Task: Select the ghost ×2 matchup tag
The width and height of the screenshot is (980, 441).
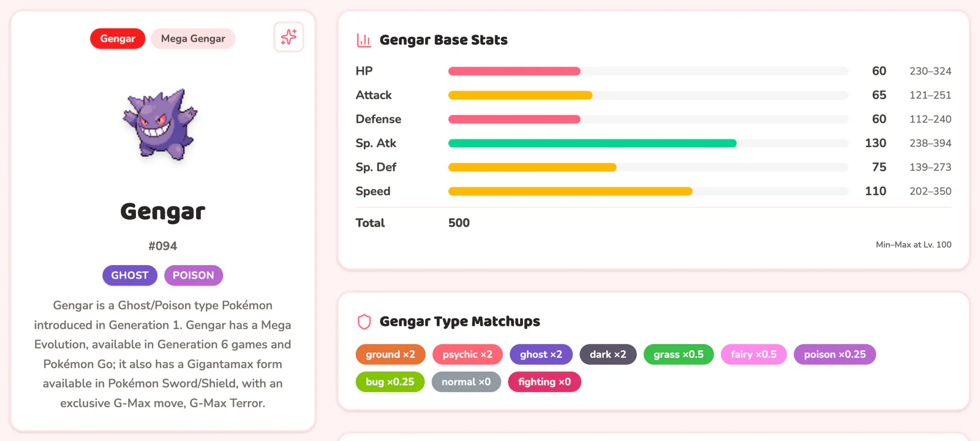Action: (x=541, y=355)
